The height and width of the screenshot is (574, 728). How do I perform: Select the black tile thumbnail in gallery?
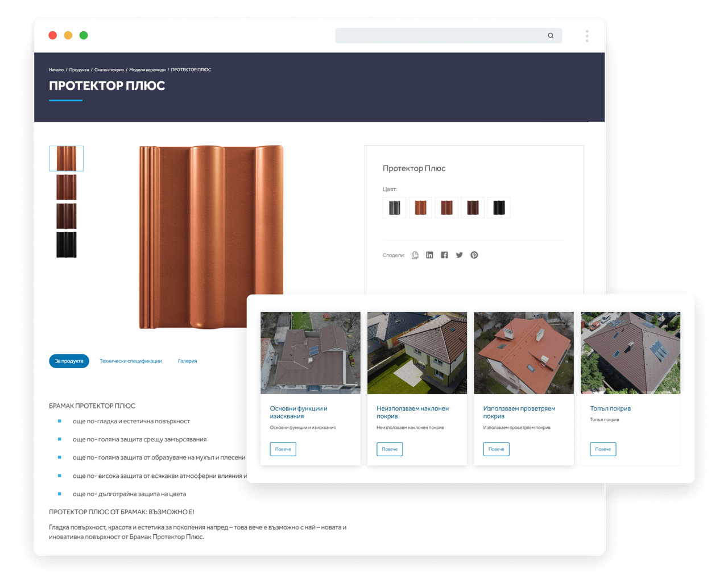click(67, 245)
